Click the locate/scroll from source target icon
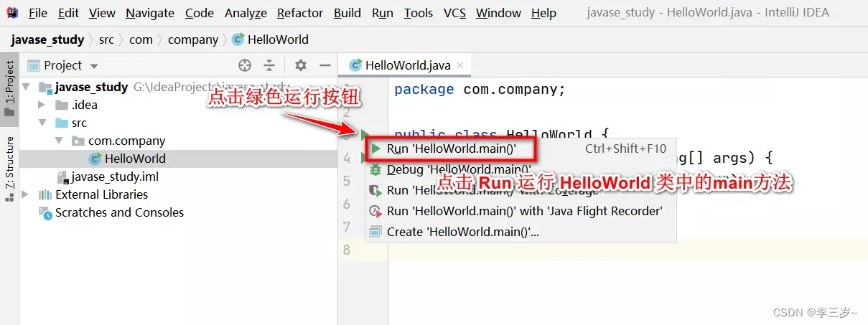The width and height of the screenshot is (868, 325). tap(245, 65)
